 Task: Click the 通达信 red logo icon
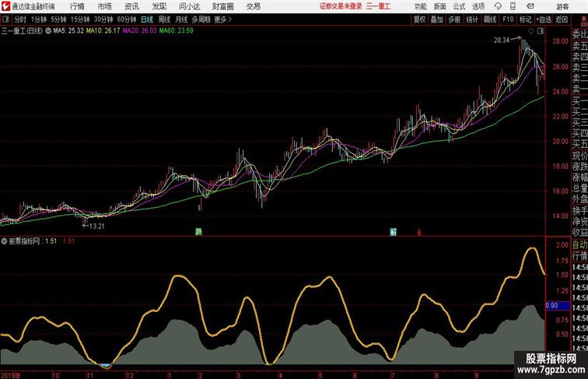coord(5,6)
